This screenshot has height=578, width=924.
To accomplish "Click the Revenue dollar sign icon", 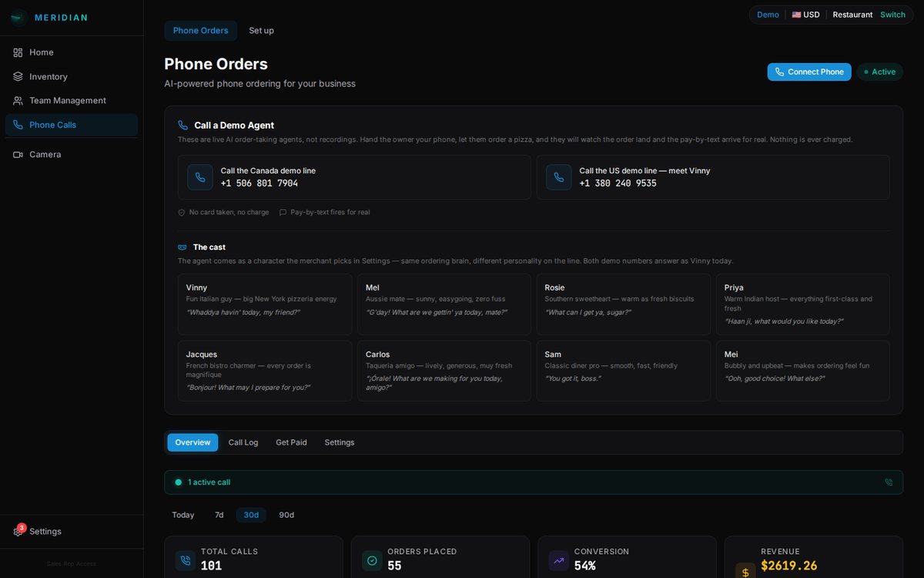I will 745,572.
